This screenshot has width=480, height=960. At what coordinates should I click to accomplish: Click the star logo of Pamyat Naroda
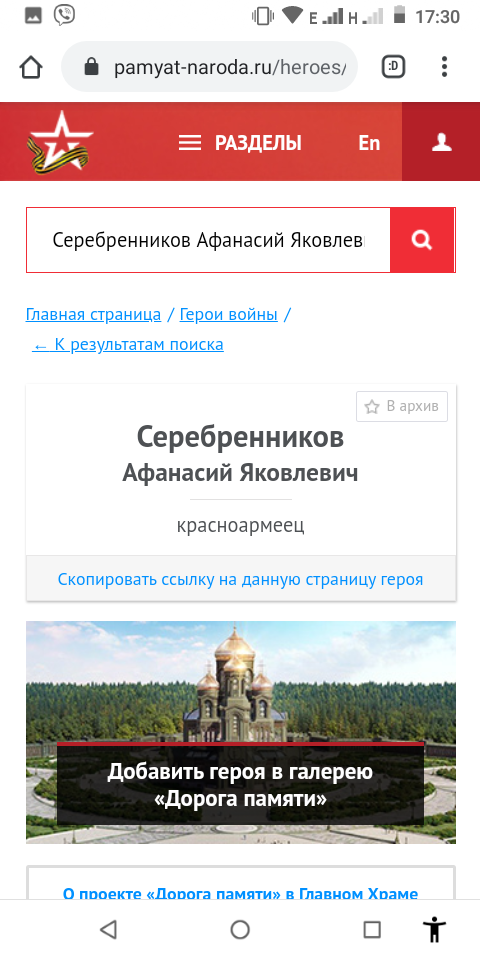[59, 142]
